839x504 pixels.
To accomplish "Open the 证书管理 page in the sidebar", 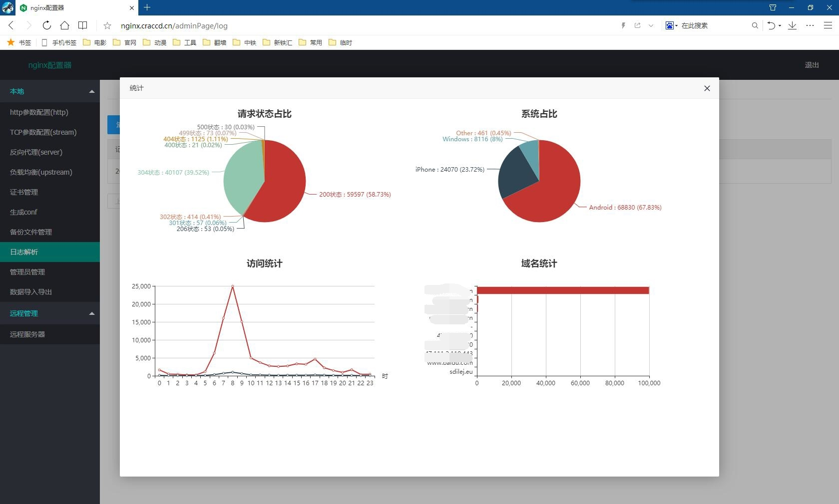I will [24, 192].
